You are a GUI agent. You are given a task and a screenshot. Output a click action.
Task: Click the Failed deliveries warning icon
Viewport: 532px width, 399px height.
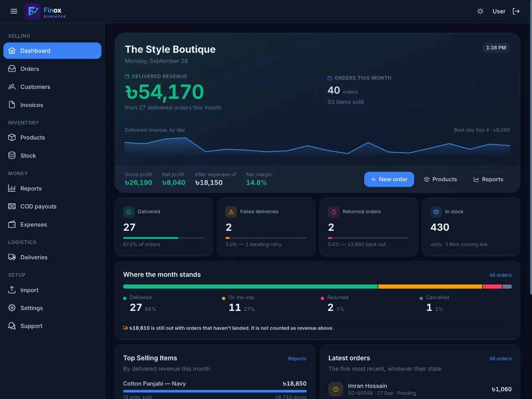231,212
